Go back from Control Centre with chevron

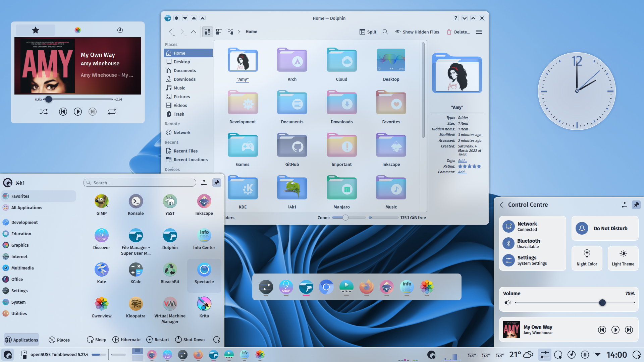(501, 205)
